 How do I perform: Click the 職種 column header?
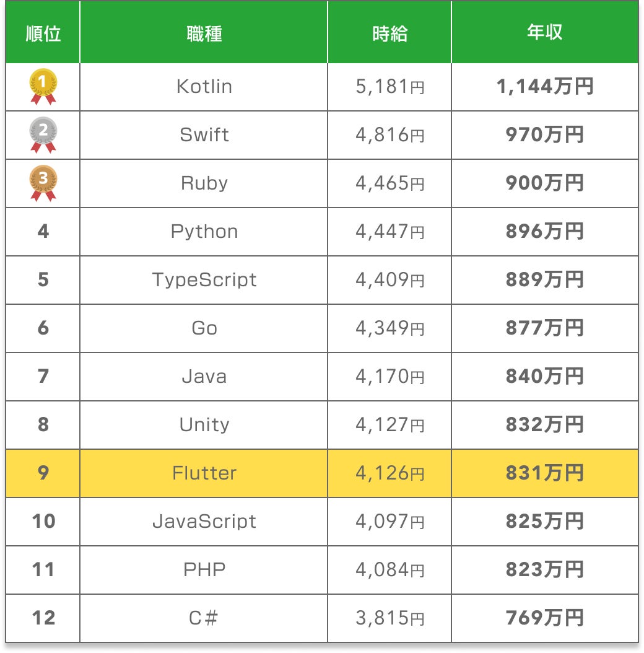[204, 33]
